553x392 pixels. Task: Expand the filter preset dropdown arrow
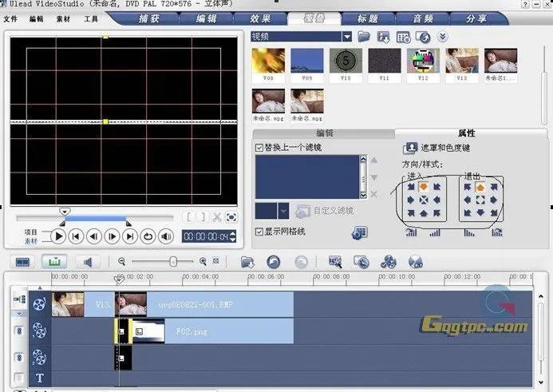[283, 211]
